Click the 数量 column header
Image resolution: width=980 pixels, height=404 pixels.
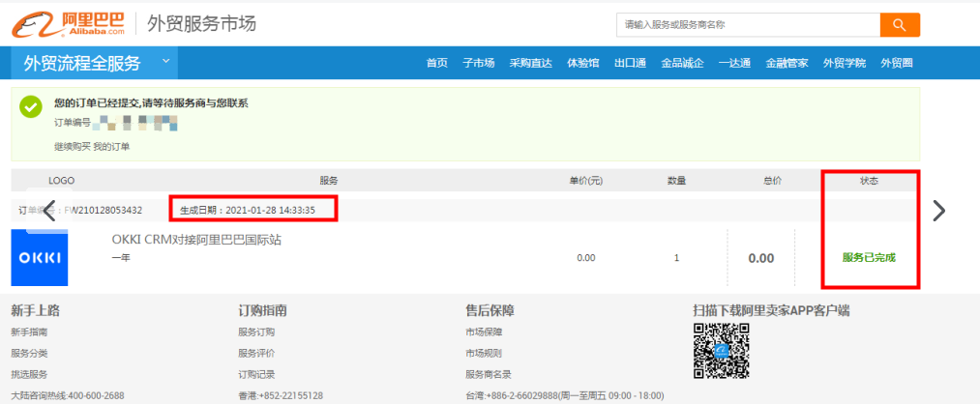(676, 181)
